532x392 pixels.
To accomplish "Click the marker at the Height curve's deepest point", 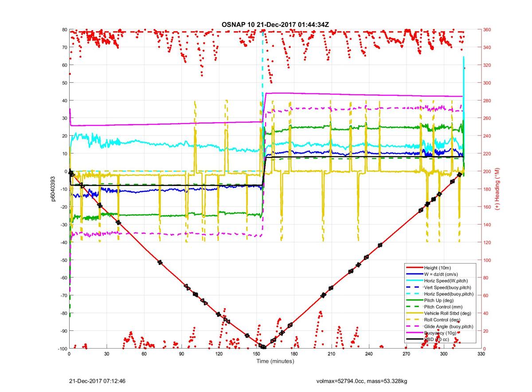I will tap(264, 347).
